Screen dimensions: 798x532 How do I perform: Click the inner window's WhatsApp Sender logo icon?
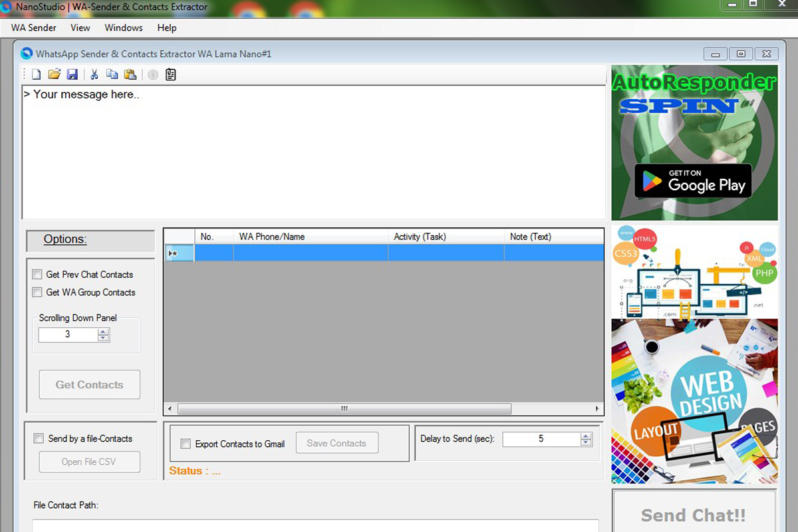(27, 53)
